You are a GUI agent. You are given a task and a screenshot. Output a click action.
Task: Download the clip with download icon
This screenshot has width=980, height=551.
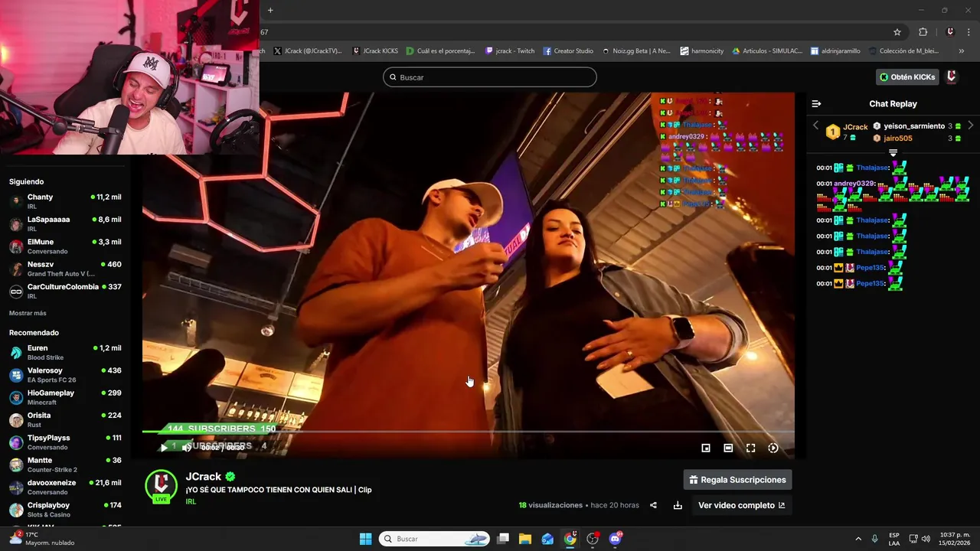678,505
